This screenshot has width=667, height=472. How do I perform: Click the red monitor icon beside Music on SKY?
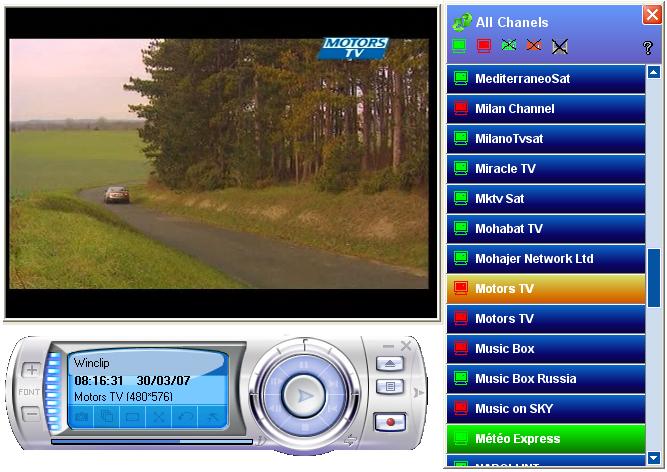click(461, 408)
